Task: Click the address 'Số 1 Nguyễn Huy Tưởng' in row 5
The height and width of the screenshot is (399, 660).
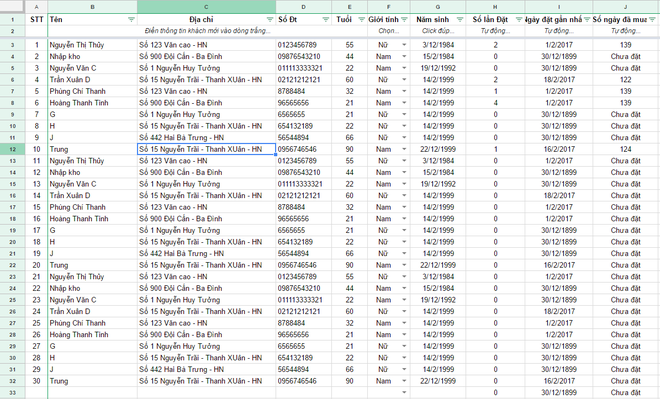Action: pyautogui.click(x=179, y=68)
